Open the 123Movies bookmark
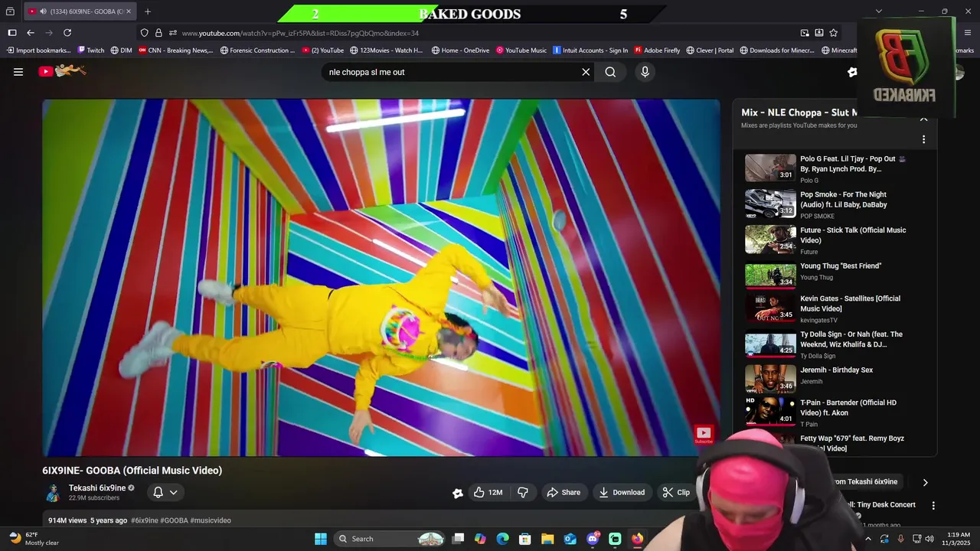The width and height of the screenshot is (980, 551). coord(387,51)
